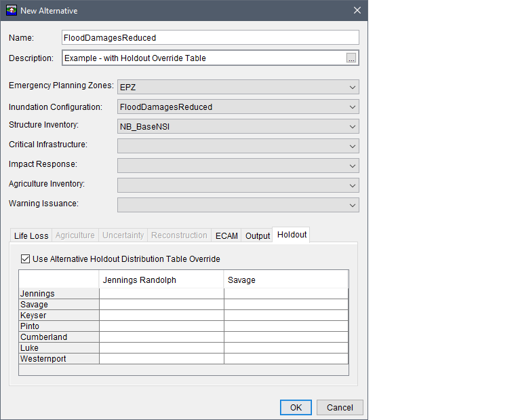Click Jennings Randolph cell in Keyser row

pos(161,316)
